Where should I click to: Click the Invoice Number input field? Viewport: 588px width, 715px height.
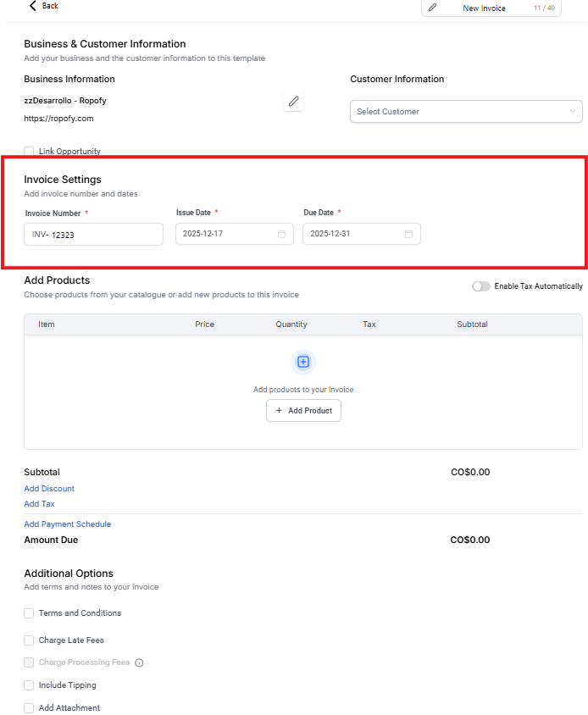click(93, 235)
